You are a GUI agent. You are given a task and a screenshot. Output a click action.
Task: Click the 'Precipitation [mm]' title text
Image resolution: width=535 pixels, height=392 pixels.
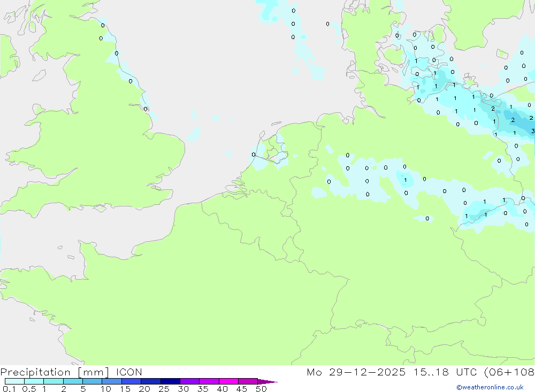point(55,372)
